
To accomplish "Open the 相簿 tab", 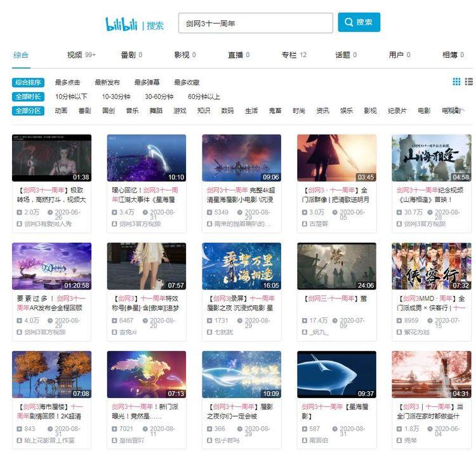I will (x=453, y=55).
